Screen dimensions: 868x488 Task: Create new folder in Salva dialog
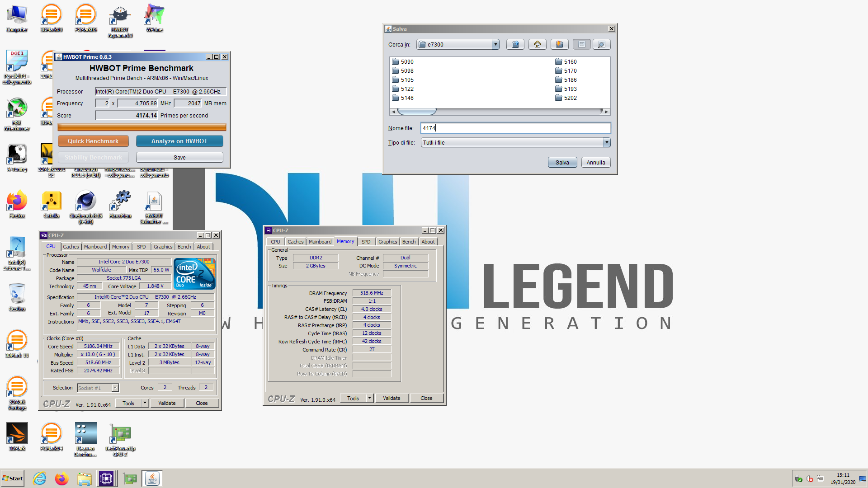point(560,44)
